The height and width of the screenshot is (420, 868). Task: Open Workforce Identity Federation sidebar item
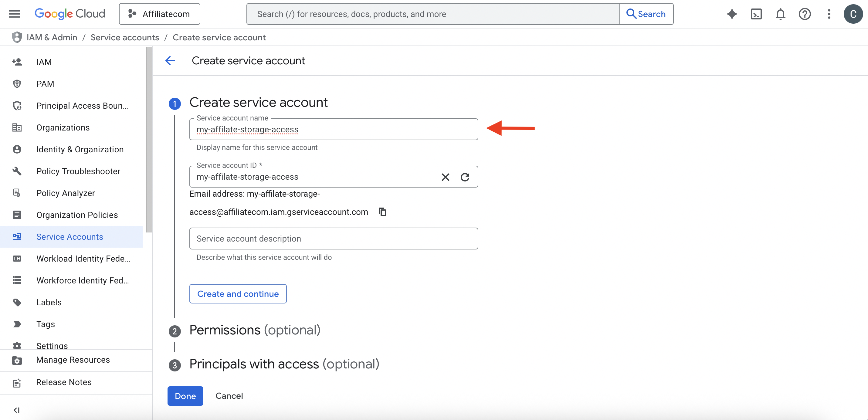pyautogui.click(x=71, y=281)
